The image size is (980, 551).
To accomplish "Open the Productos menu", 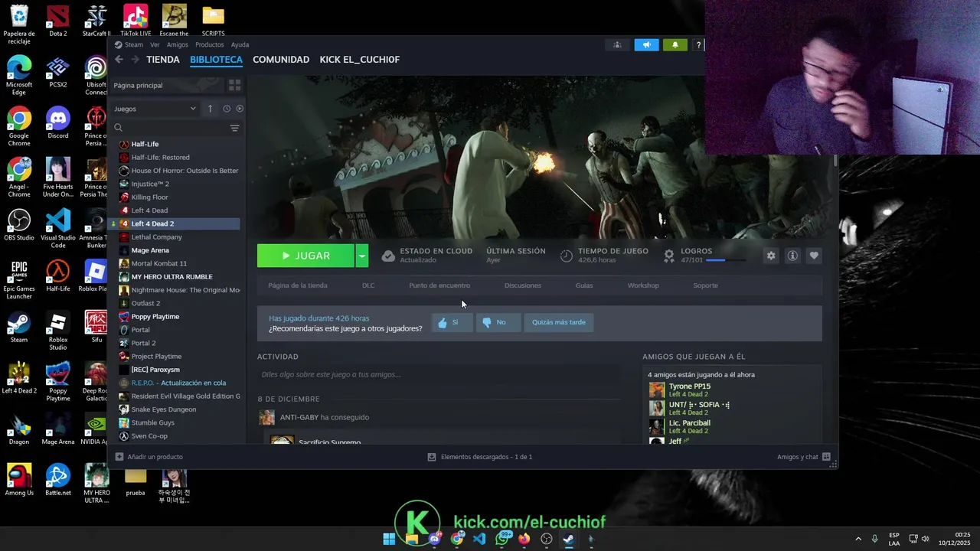I will pyautogui.click(x=209, y=44).
